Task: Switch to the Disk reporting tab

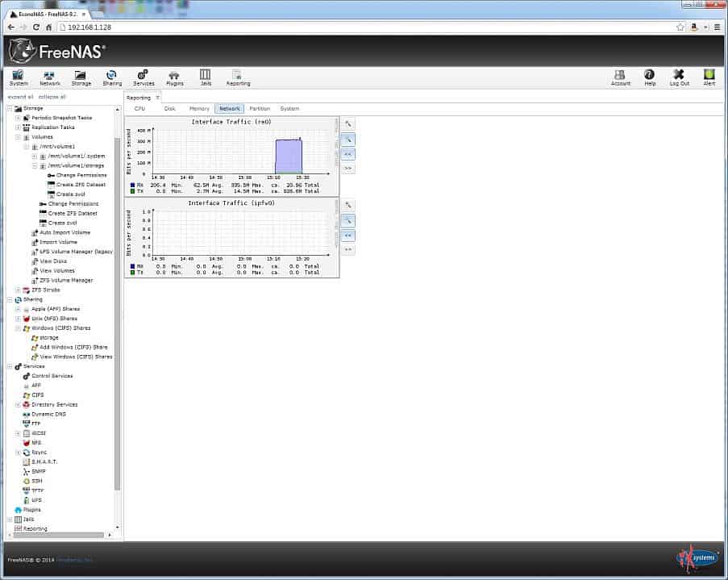Action: [x=169, y=108]
